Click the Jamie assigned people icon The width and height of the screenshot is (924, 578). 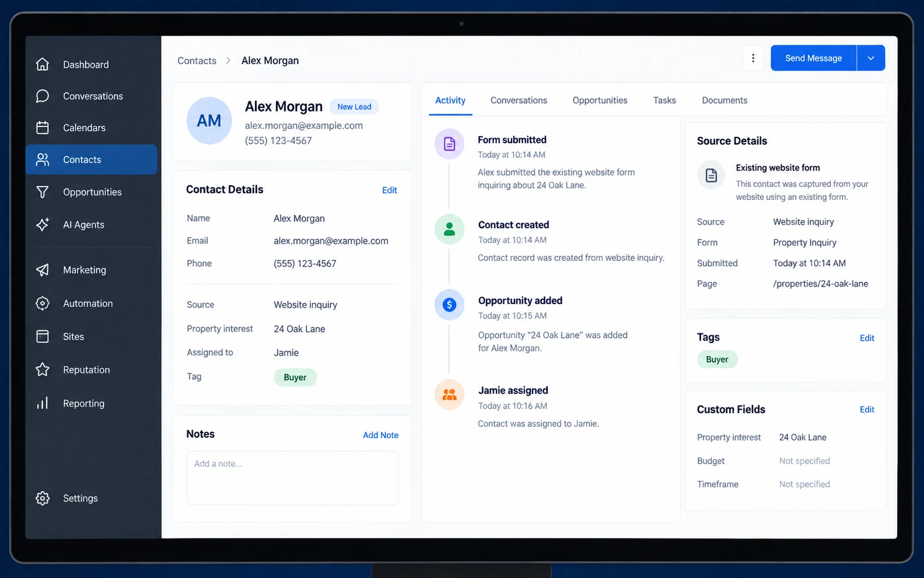pyautogui.click(x=449, y=395)
